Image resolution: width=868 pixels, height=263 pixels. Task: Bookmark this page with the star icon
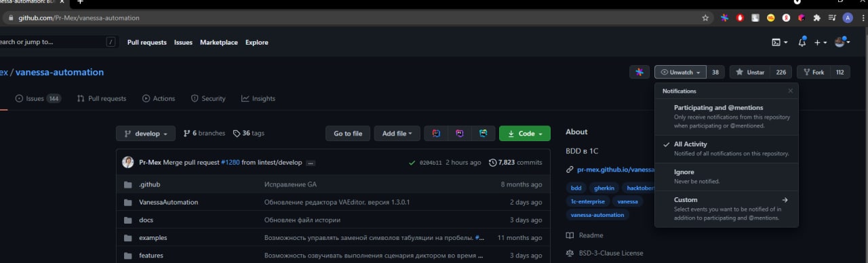pyautogui.click(x=705, y=18)
